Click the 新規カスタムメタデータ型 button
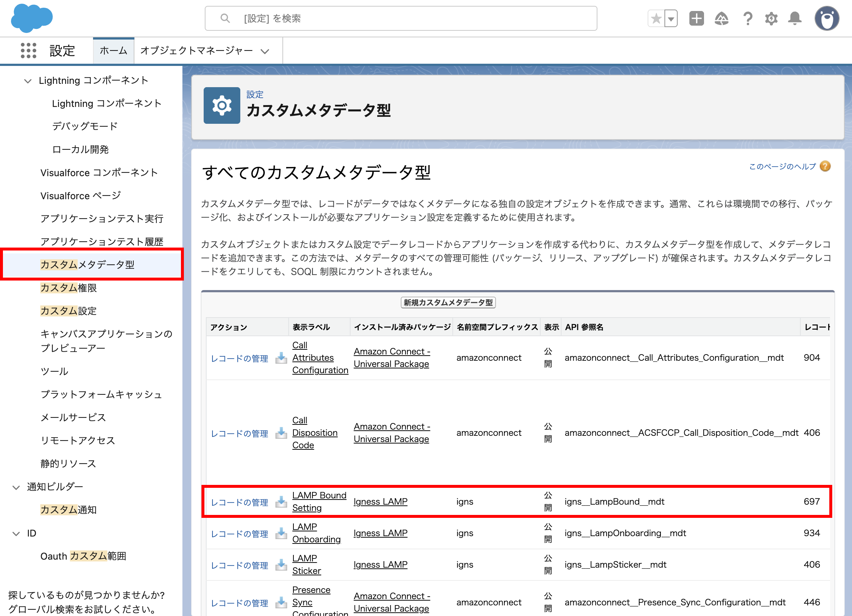Viewport: 852px width, 616px height. point(448,303)
